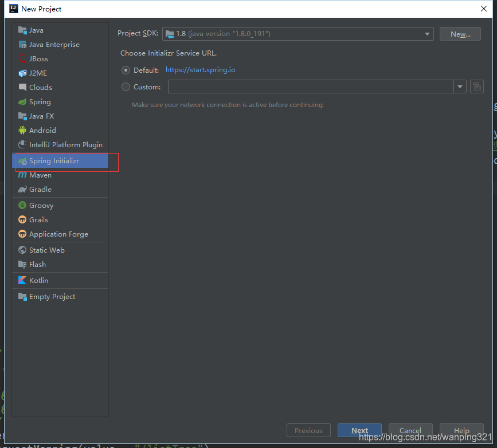Click the Android robot icon
This screenshot has width=497, height=448.
point(22,130)
